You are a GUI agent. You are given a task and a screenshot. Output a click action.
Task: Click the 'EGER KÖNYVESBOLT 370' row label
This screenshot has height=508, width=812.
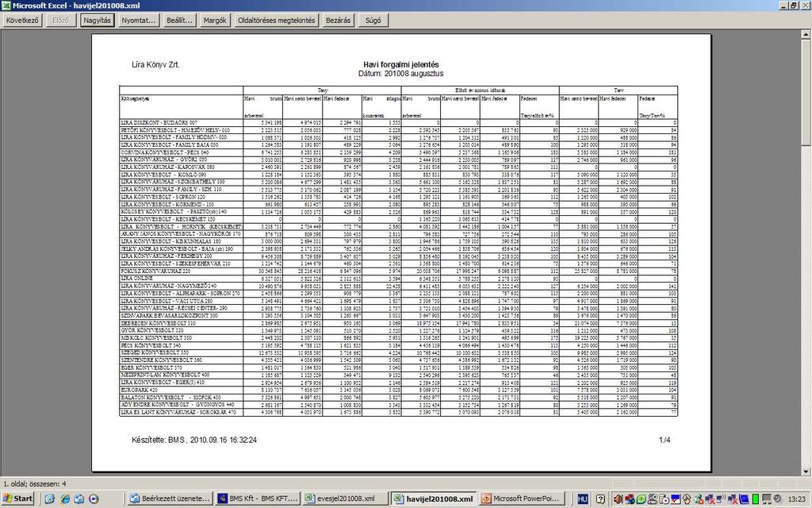(x=151, y=368)
